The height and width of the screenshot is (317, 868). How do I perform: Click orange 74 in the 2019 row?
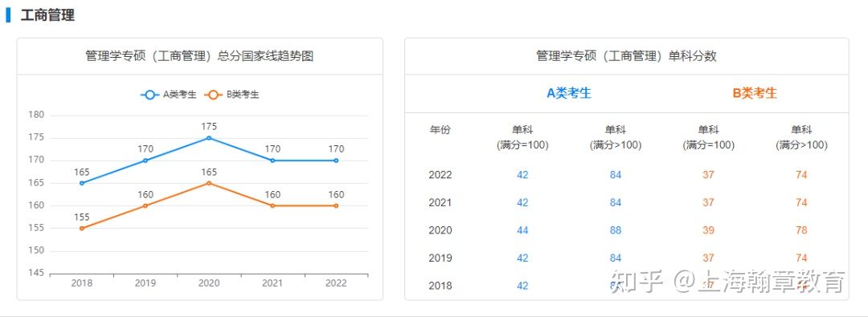click(x=801, y=258)
